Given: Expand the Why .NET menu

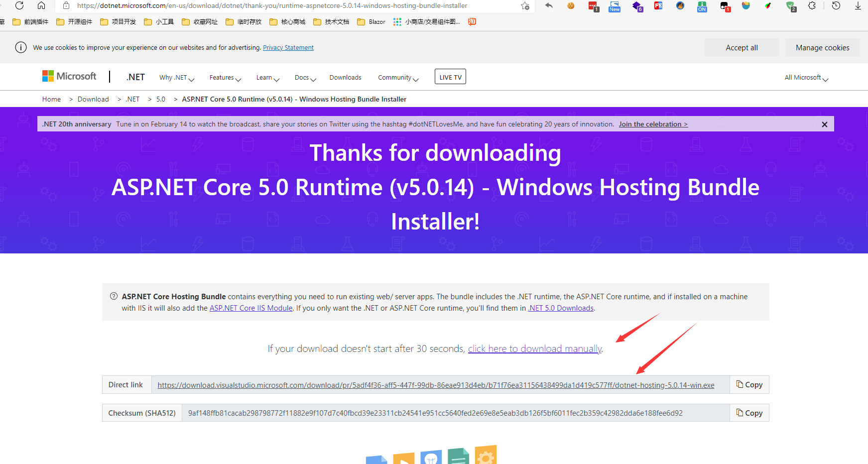Looking at the screenshot, I should click(177, 78).
